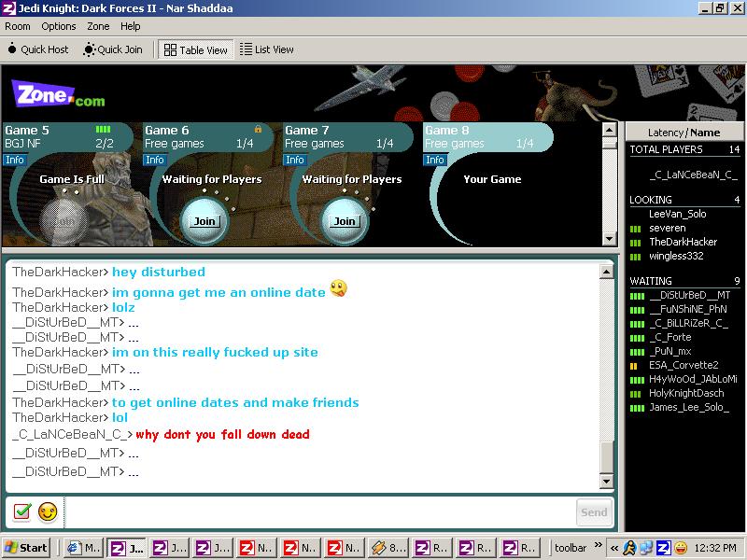
Task: Open Info for Game 7
Action: [x=294, y=160]
